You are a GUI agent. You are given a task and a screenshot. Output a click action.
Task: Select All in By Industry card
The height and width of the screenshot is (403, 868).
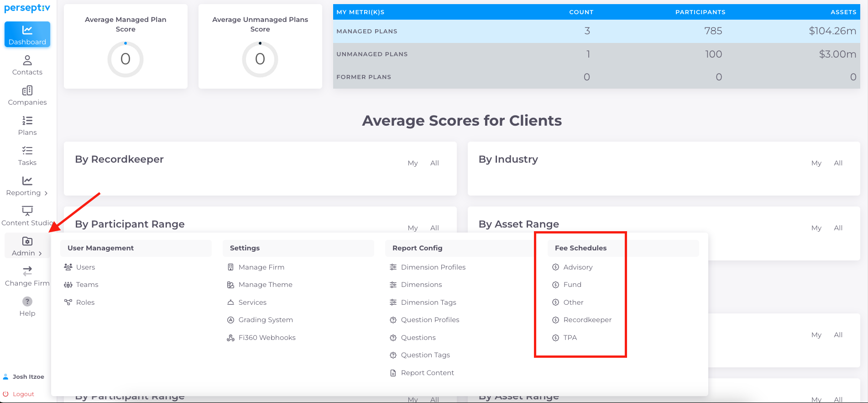point(838,163)
